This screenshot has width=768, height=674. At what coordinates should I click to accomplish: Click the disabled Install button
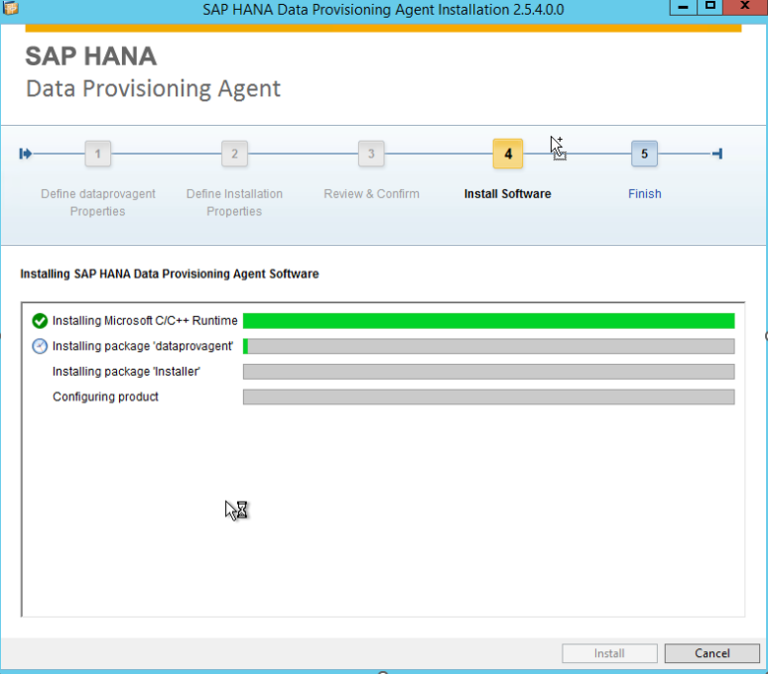pyautogui.click(x=609, y=653)
